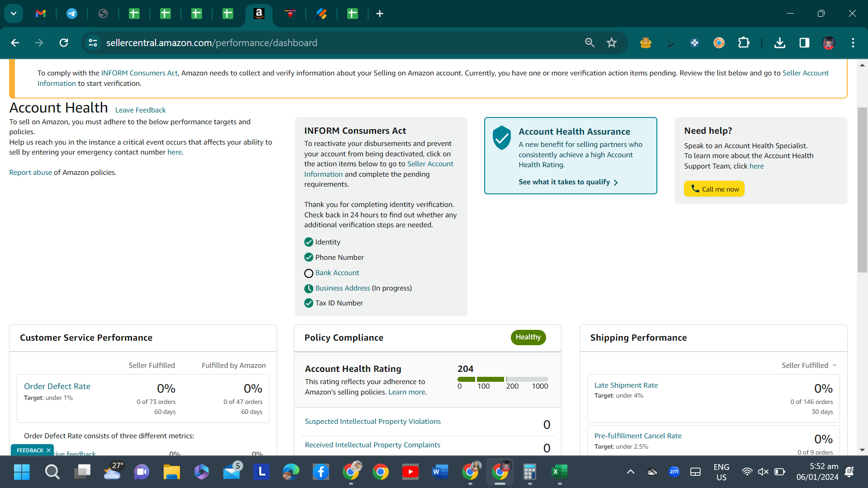The width and height of the screenshot is (868, 488).
Task: Open the Report abuse link
Action: (x=31, y=173)
